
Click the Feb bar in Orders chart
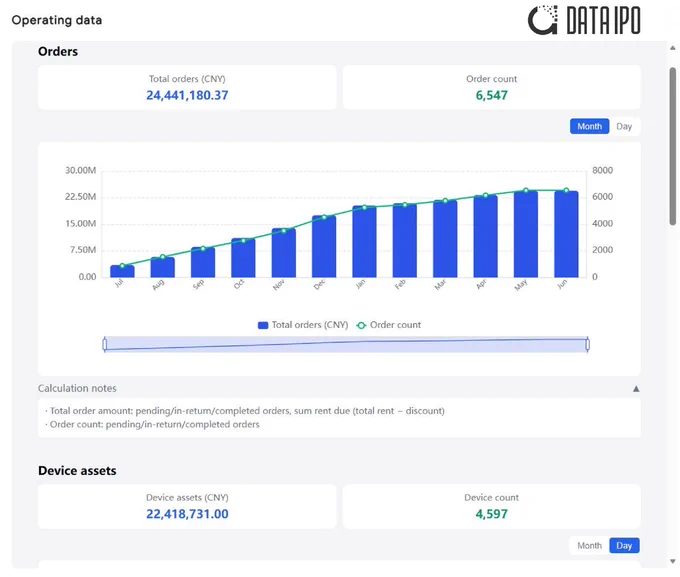(x=405, y=240)
